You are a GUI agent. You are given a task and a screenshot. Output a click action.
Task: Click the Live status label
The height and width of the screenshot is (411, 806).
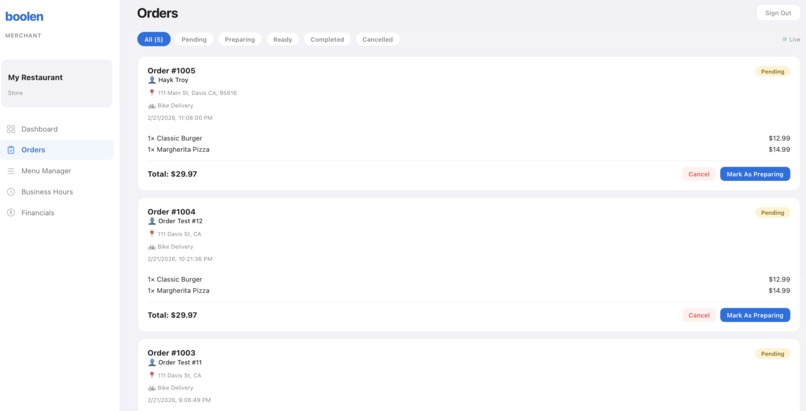pos(795,40)
